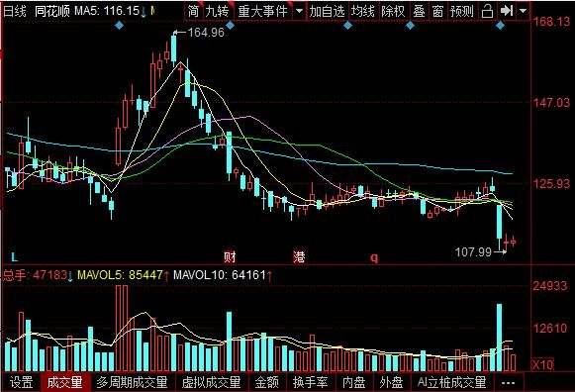This screenshot has width=575, height=392.
Task: Select the 换手率 indicator tab
Action: 310,382
